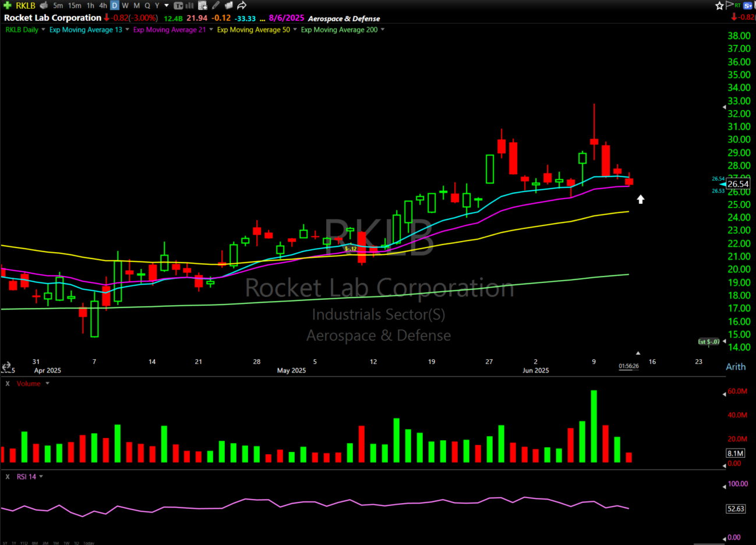Click the bar-chart indicators toolbar icon

coord(189,5)
